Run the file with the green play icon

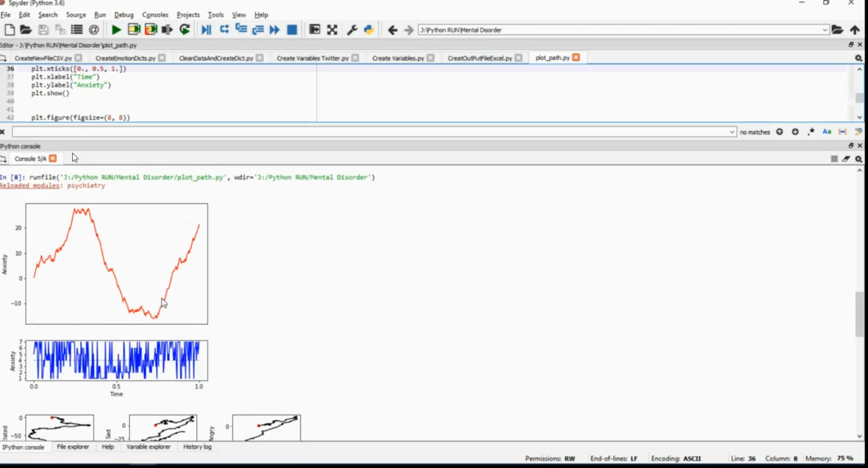click(116, 30)
